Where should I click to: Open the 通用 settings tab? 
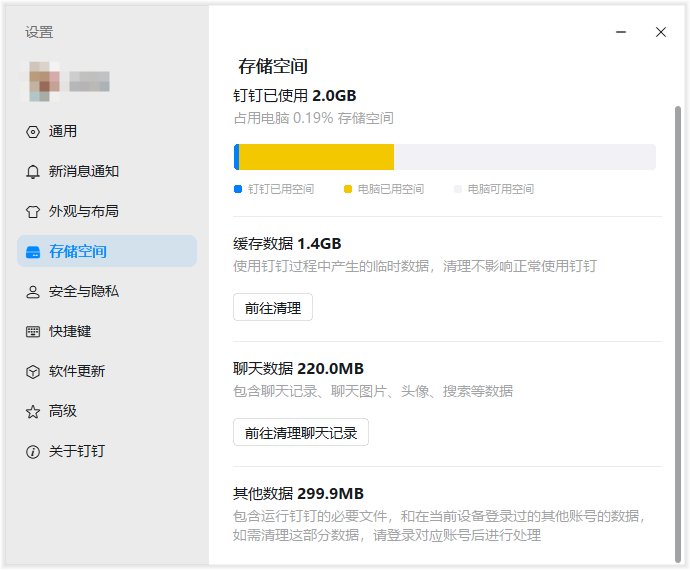63,132
